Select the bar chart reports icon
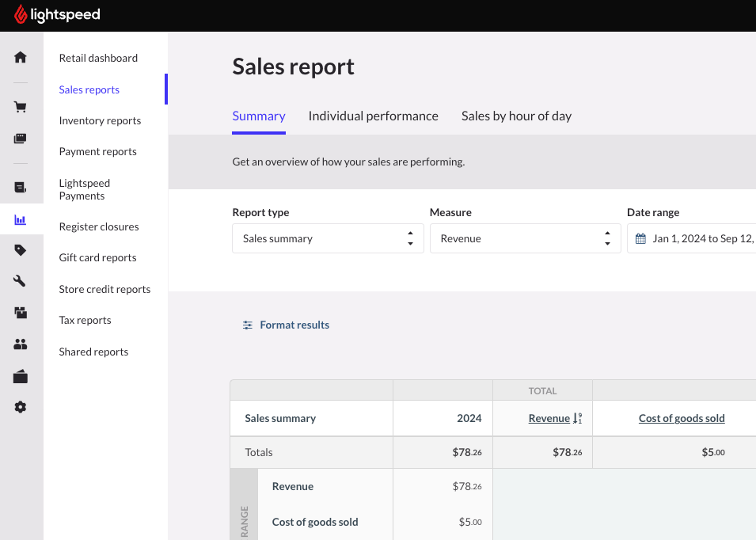 click(x=21, y=220)
